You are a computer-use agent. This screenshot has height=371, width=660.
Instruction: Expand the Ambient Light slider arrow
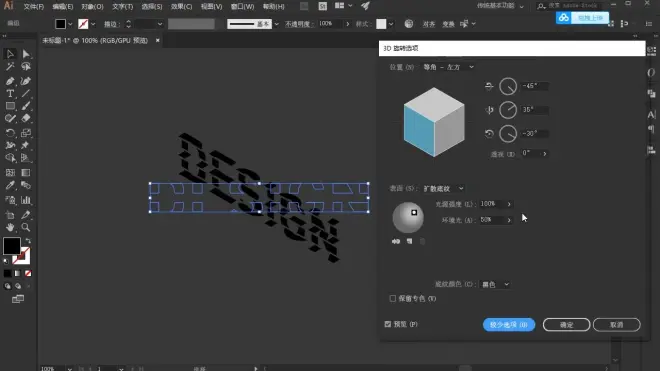pos(509,220)
